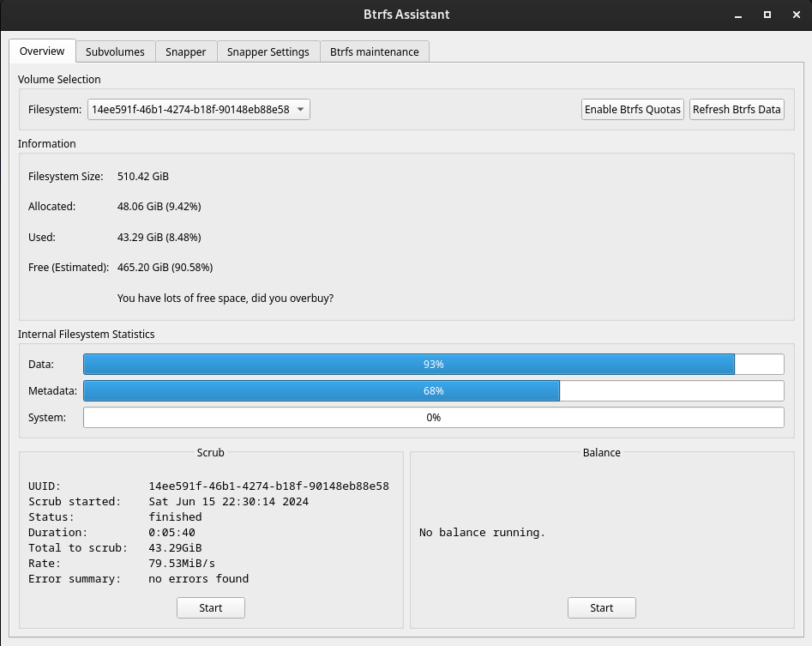
Task: Click the Volume Selection heading
Action: pos(59,79)
